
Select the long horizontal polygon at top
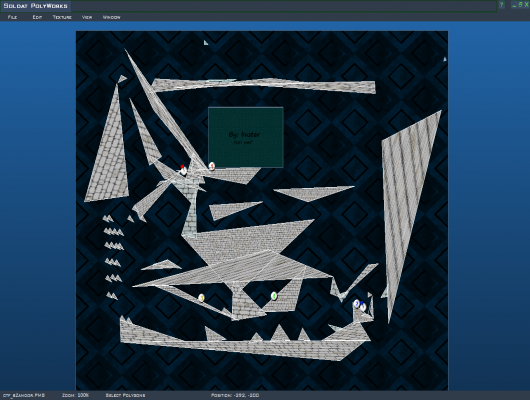[264, 86]
